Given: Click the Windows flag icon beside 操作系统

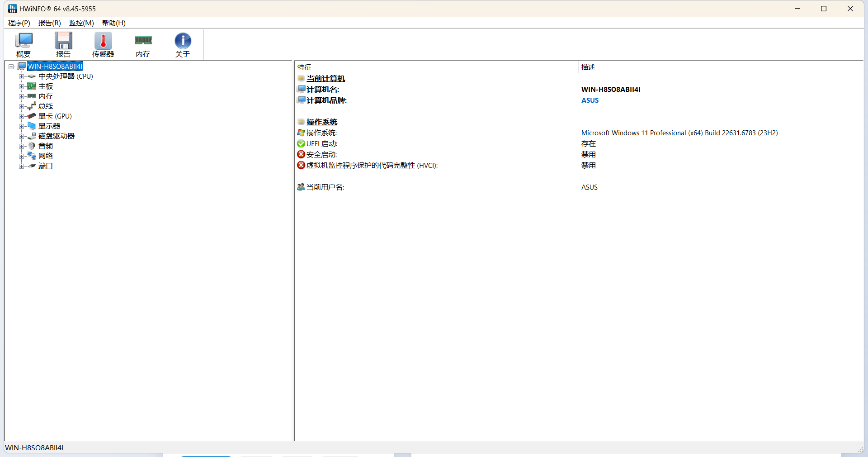Looking at the screenshot, I should 301,133.
